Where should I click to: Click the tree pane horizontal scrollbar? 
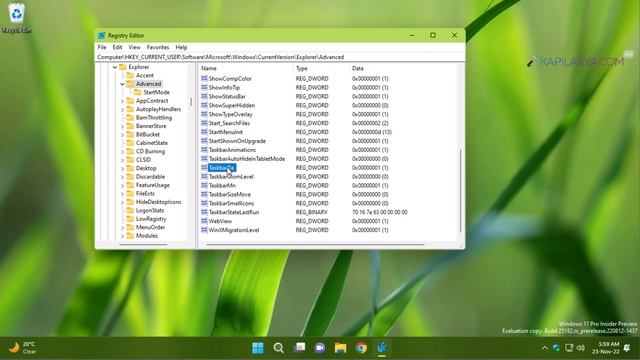click(x=143, y=244)
